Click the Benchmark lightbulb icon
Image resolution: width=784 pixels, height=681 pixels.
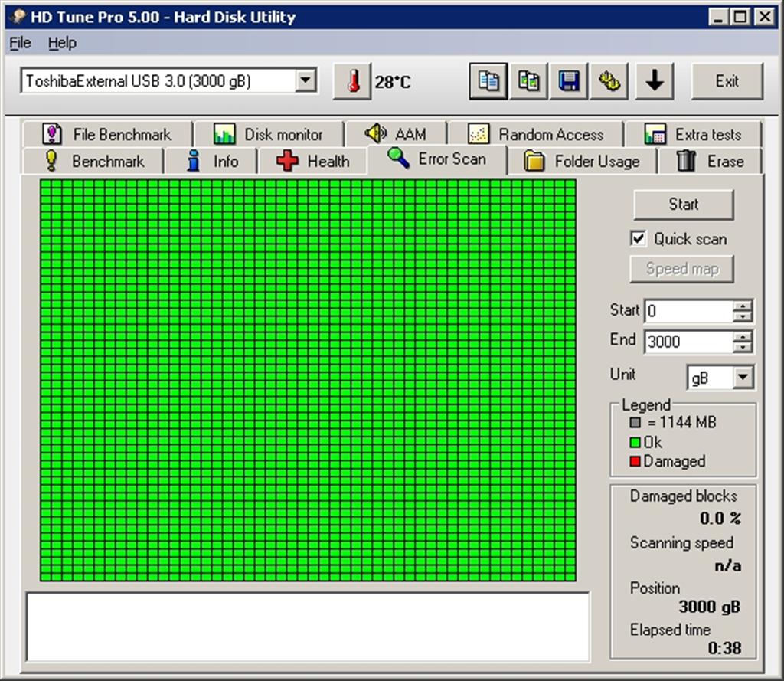pos(51,161)
